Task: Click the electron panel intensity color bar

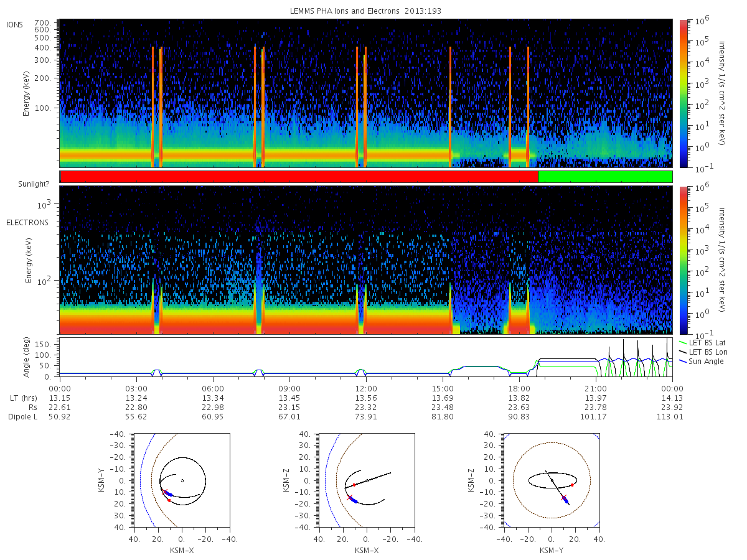Action: tap(683, 260)
